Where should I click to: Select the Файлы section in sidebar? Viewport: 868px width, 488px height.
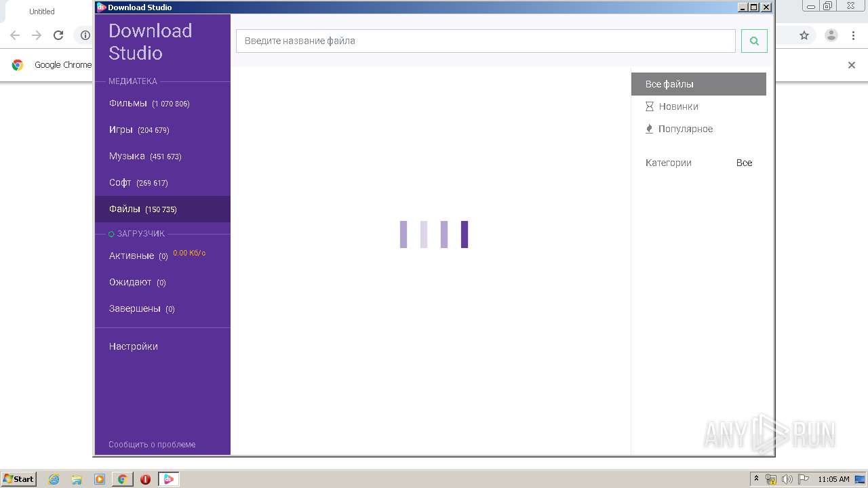[163, 209]
